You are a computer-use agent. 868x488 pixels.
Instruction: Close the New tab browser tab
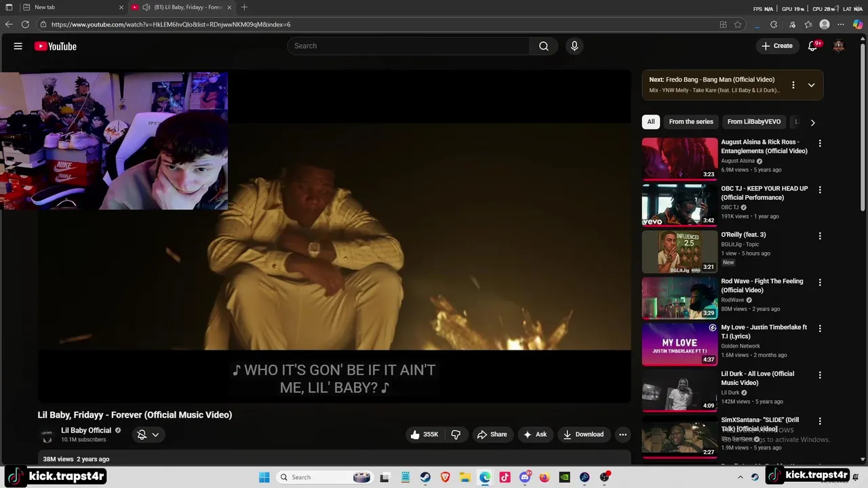click(121, 7)
